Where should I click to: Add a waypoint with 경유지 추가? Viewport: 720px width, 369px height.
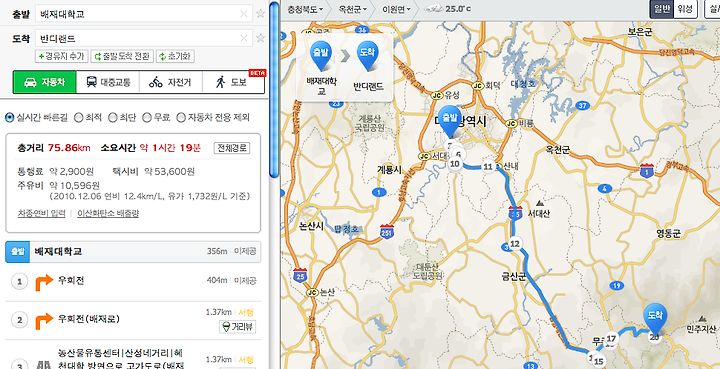click(61, 56)
